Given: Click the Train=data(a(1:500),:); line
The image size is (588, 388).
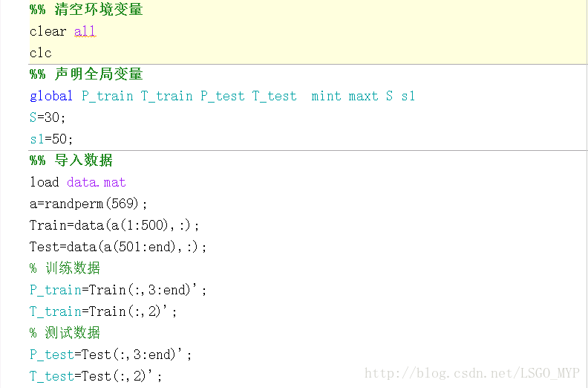Looking at the screenshot, I should (x=114, y=225).
